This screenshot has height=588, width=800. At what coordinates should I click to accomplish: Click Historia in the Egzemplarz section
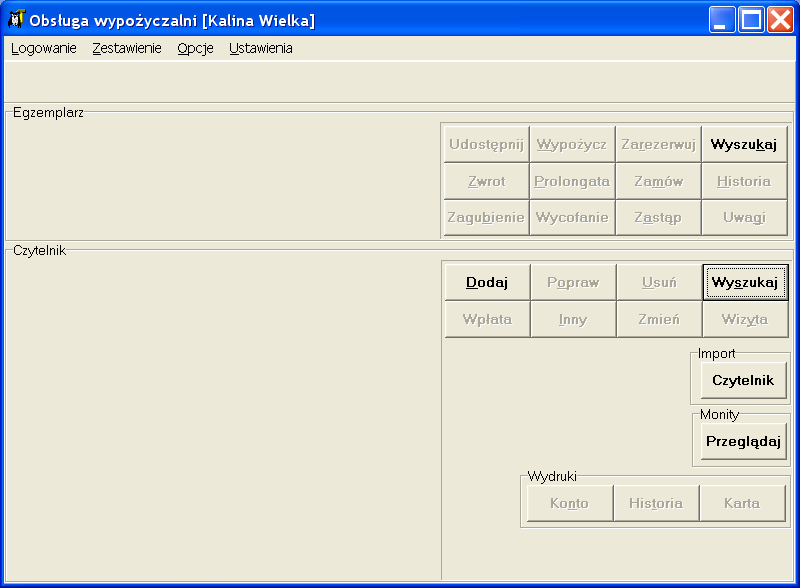coord(744,181)
